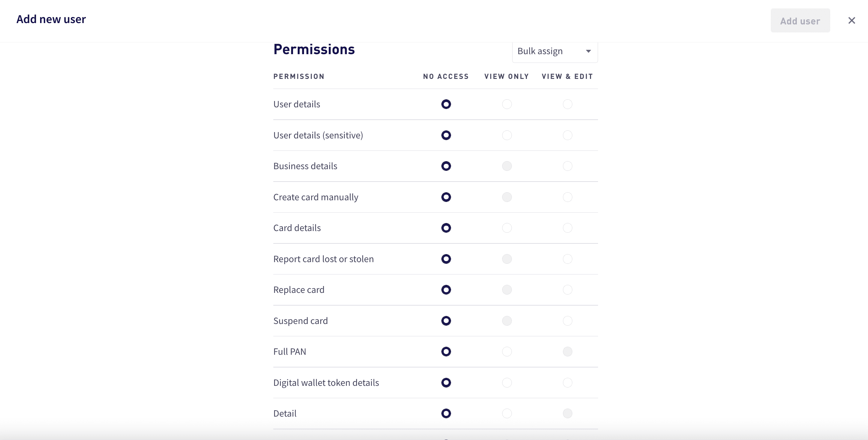The image size is (868, 440).
Task: Select View Only for Full PAN
Action: pos(507,352)
